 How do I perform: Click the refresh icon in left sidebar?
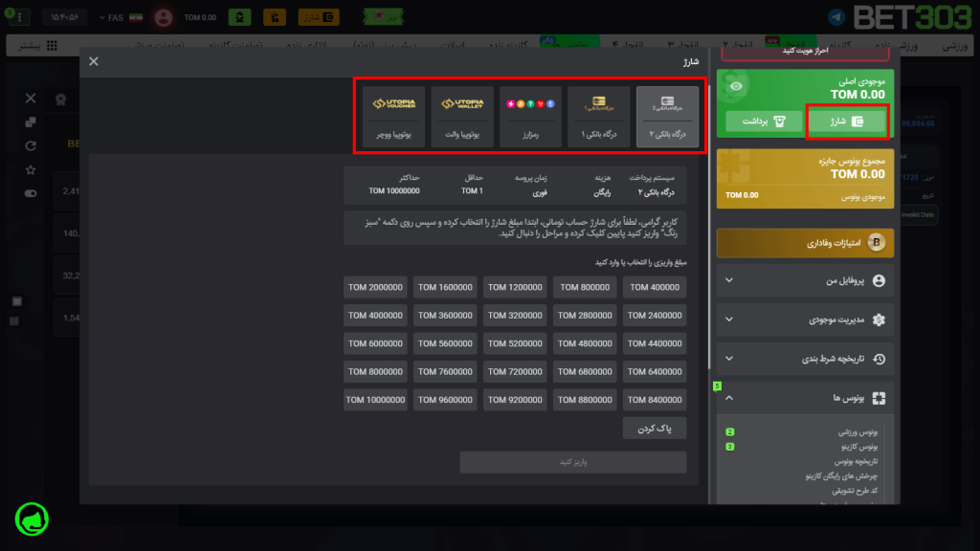point(31,145)
